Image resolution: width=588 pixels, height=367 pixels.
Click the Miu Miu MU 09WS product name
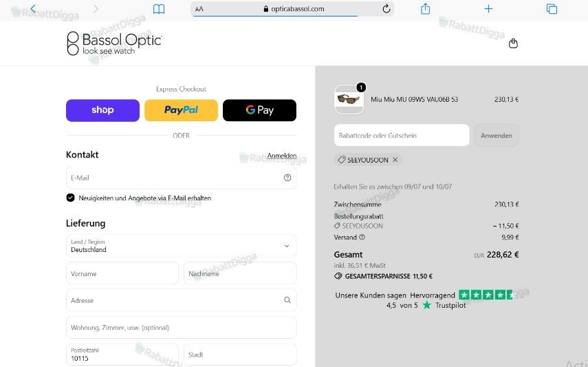coord(415,100)
